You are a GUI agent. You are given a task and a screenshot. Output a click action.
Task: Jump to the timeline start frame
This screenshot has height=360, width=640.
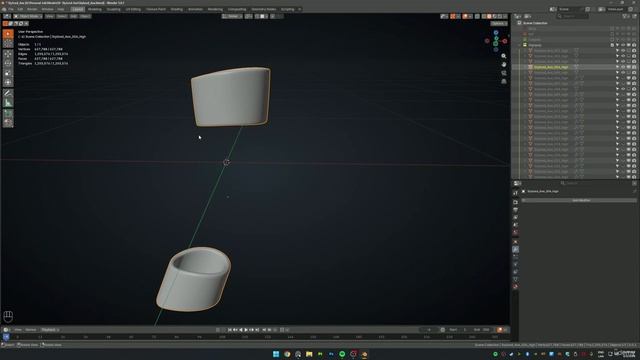click(230, 330)
